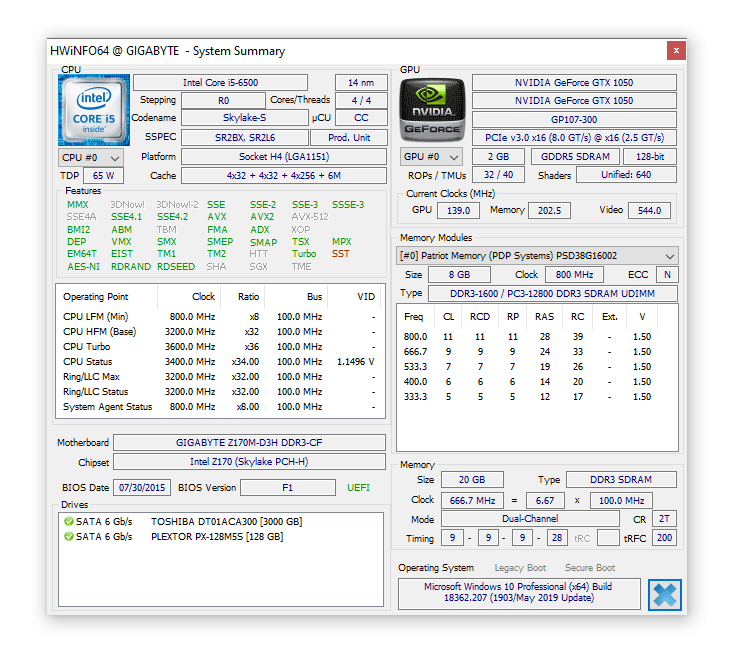Click the RDSEED feature label
This screenshot has height=659, width=729.
[x=176, y=267]
